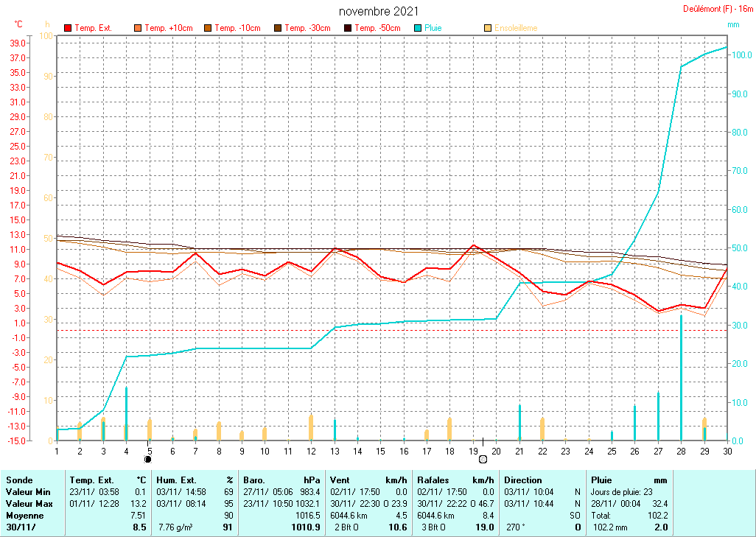Viewport: 756px width, 537px height.
Task: Click the Pluie column header in table
Action: tap(603, 480)
